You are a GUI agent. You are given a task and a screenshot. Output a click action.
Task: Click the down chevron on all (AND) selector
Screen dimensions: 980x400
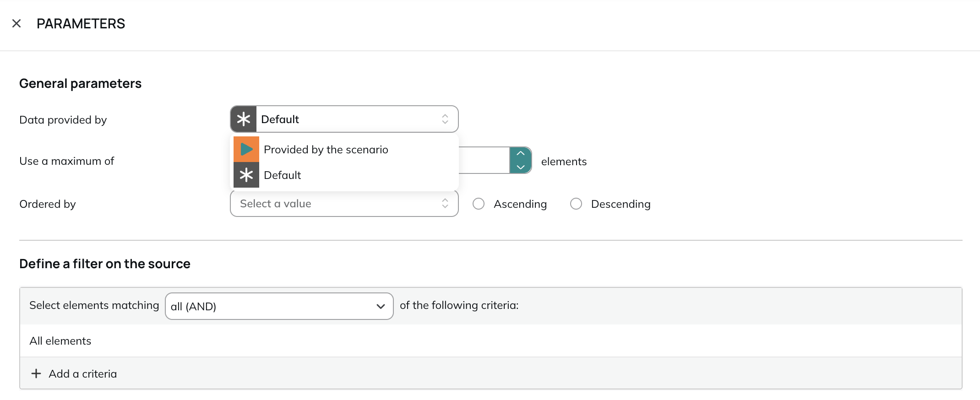(381, 306)
